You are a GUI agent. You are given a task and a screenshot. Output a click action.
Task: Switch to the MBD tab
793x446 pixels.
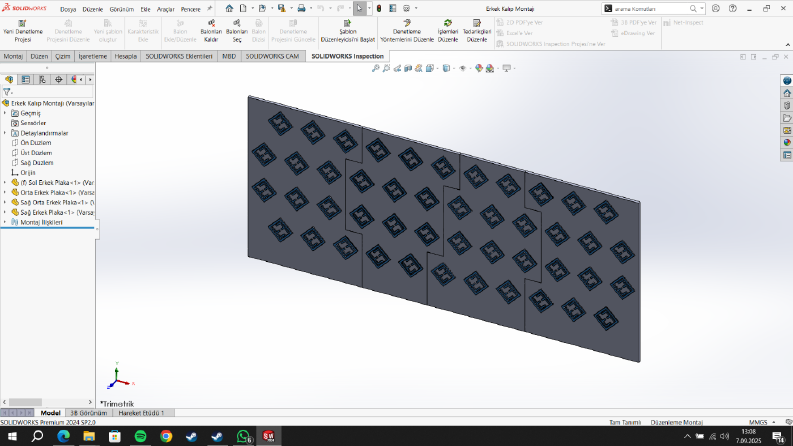(229, 56)
